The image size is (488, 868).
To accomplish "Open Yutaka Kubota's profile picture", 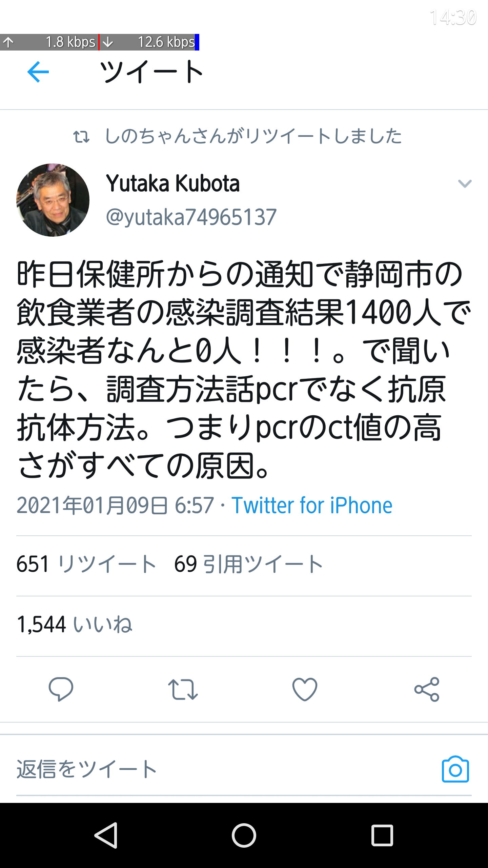I will click(x=53, y=200).
